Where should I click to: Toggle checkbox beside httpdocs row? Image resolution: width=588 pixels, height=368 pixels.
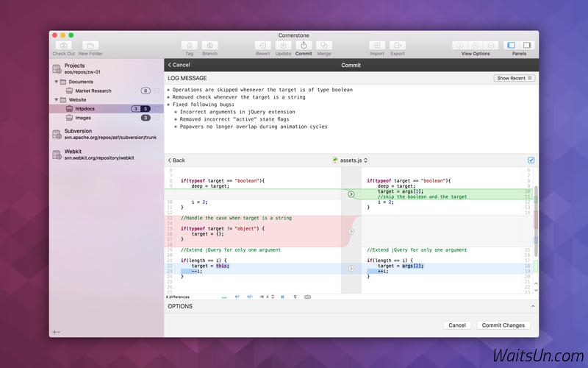click(157, 108)
